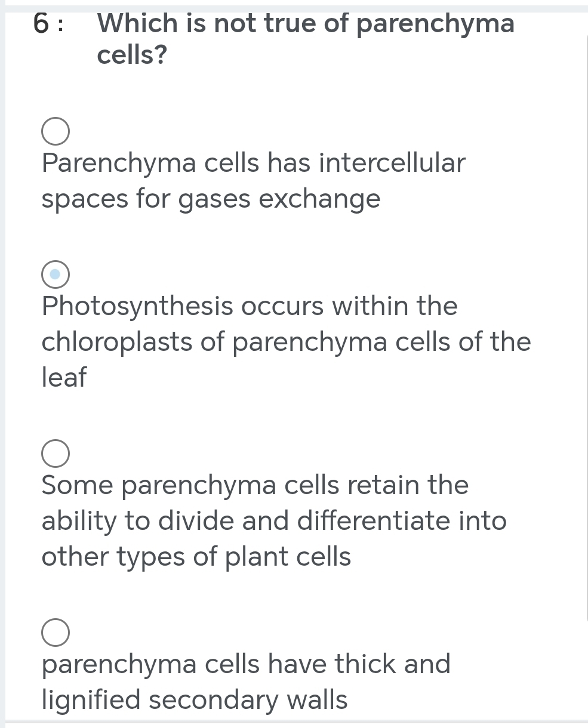Select the intercellular spaces radio button
The width and height of the screenshot is (588, 728).
click(55, 132)
